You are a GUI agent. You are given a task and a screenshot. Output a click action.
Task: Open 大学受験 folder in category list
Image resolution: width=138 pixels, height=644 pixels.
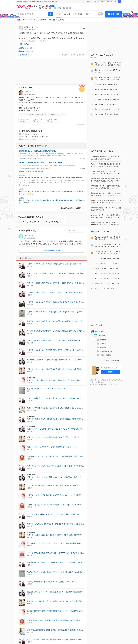pyautogui.click(x=103, y=339)
